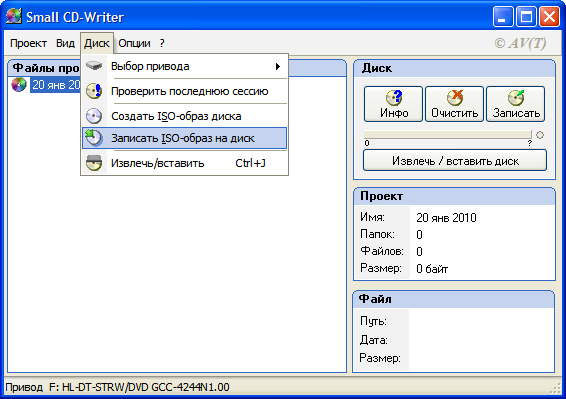Click the disc capacity progress bar

tap(448, 135)
